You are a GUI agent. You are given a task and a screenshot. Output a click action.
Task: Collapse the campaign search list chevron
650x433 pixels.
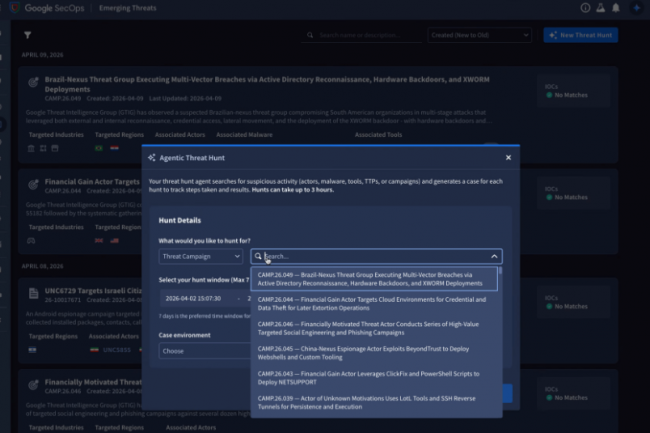pos(493,256)
